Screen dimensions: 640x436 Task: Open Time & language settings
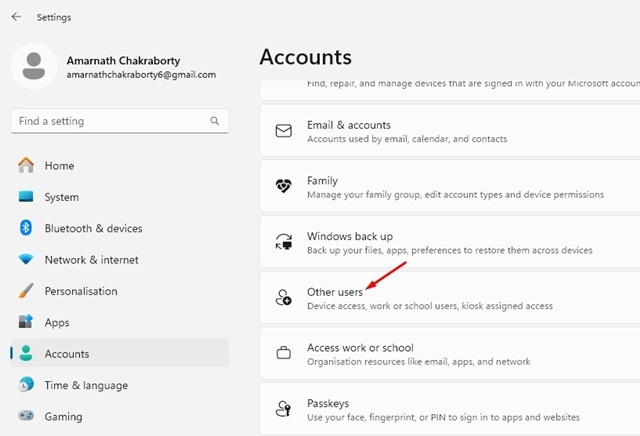click(120, 385)
